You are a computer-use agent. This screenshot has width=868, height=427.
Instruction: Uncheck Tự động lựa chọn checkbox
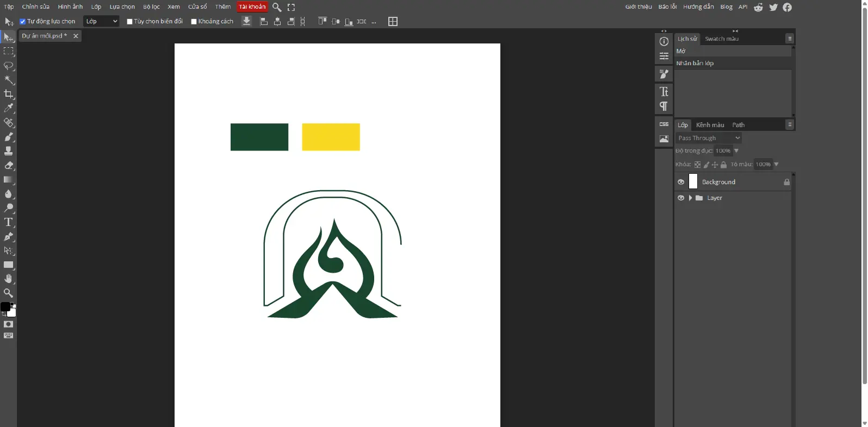point(23,22)
